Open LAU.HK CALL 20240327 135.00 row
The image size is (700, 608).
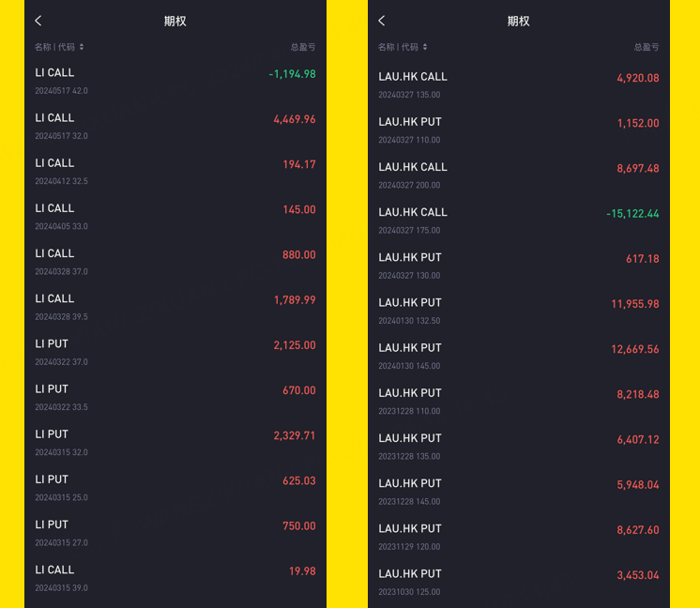[519, 85]
